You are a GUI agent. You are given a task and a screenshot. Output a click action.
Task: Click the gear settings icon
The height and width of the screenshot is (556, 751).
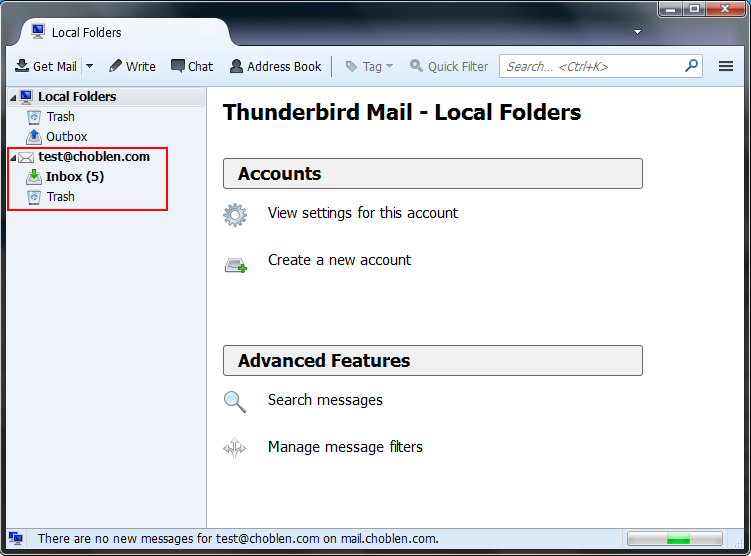click(235, 215)
